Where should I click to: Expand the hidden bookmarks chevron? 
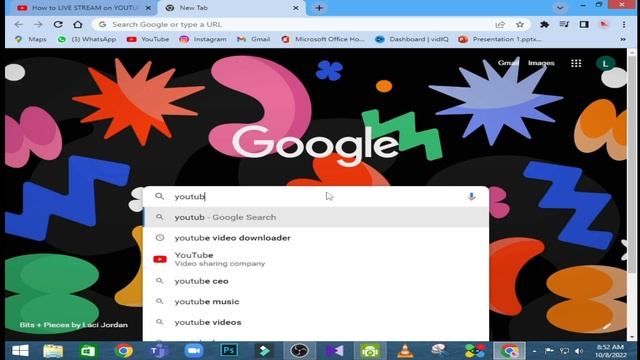(x=623, y=39)
